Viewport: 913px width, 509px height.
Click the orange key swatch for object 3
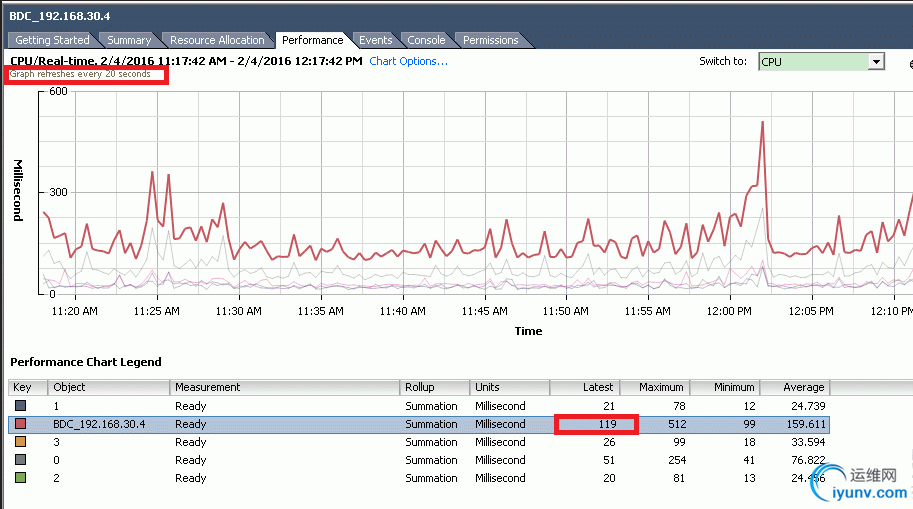click(20, 441)
